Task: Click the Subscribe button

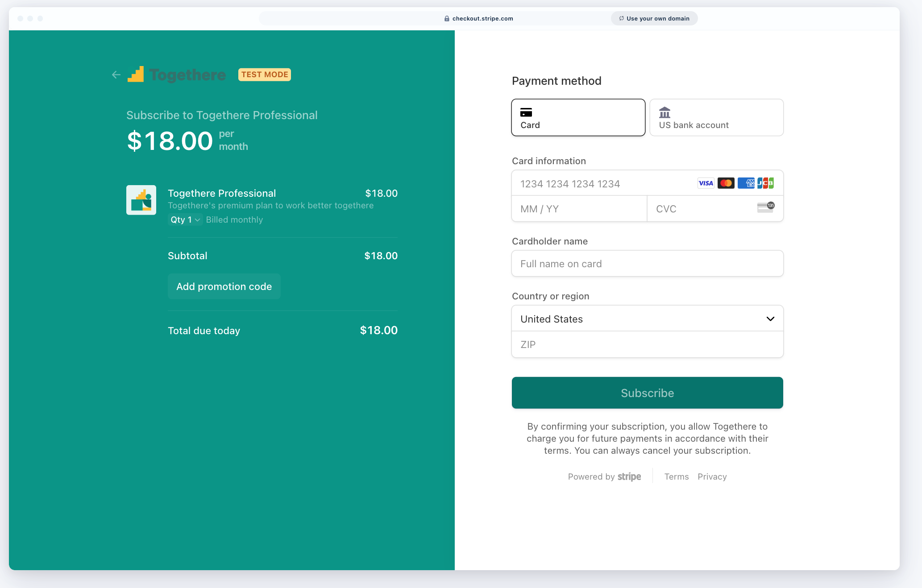Action: click(648, 393)
